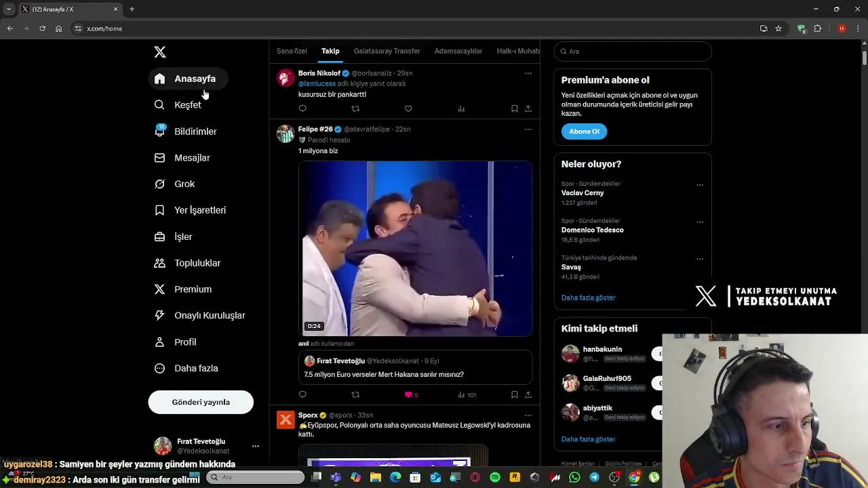Switch to Galatasaray Transfer tab
868x488 pixels.
coord(387,51)
